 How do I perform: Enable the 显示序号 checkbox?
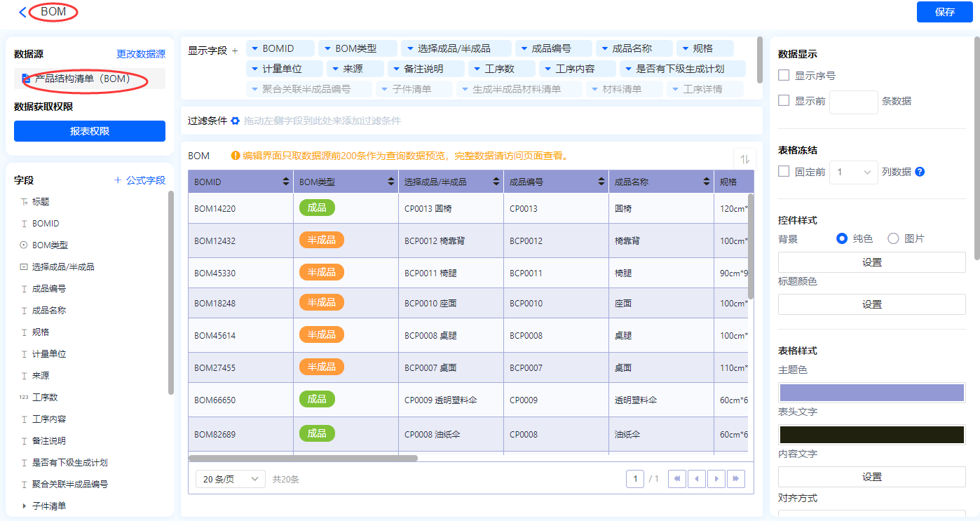coord(784,75)
